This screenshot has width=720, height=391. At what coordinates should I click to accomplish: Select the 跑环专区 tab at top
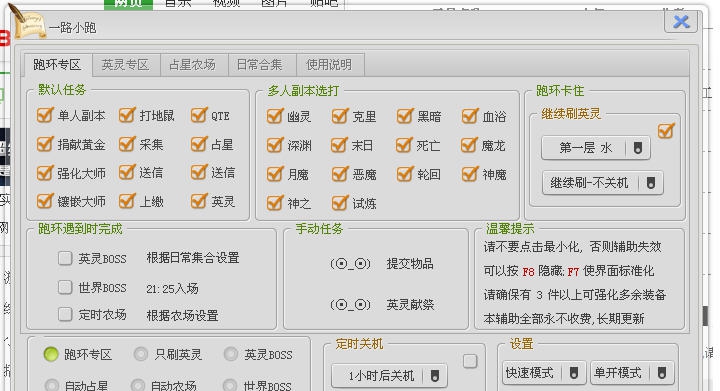(x=58, y=65)
